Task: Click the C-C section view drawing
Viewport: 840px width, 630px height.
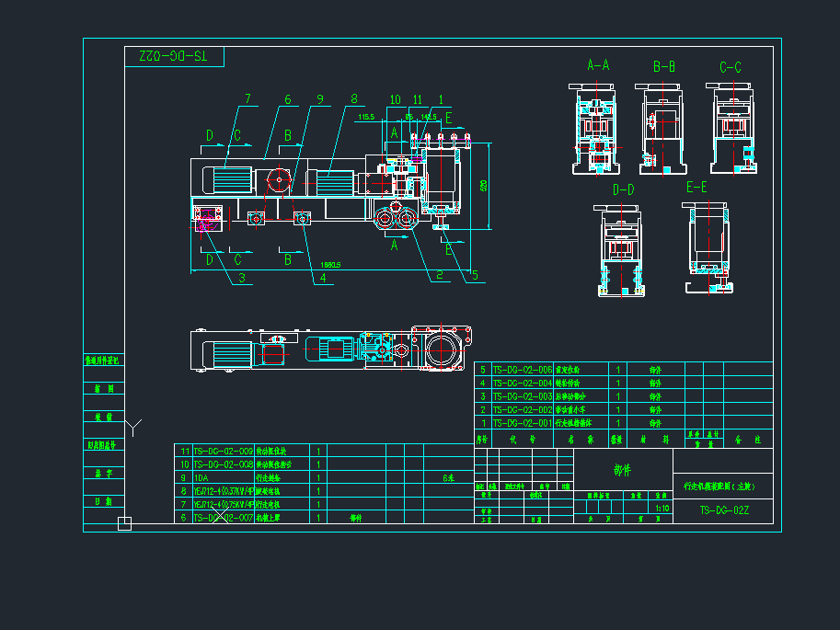Action: (x=731, y=129)
